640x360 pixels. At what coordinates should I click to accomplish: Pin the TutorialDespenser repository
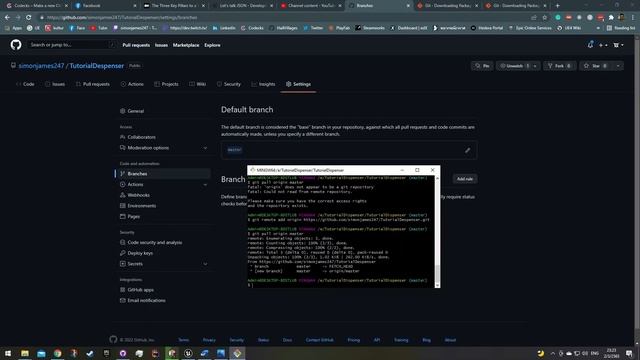[482, 66]
